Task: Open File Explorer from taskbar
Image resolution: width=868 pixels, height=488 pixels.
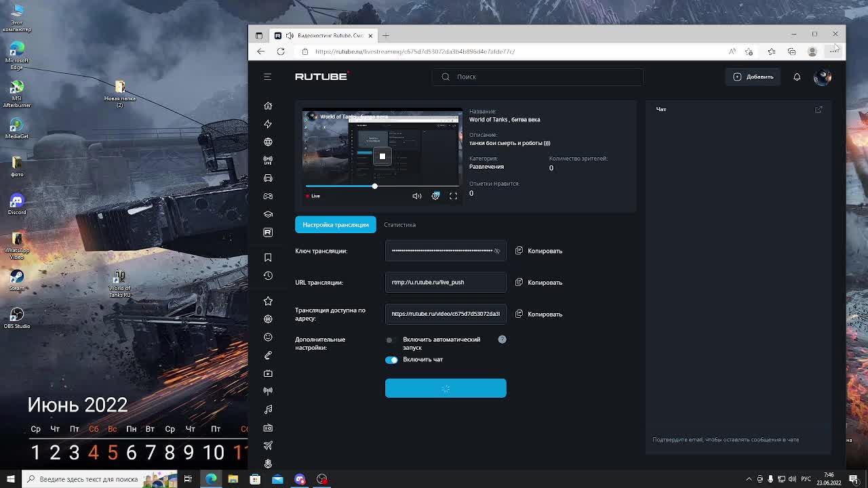Action: (233, 479)
